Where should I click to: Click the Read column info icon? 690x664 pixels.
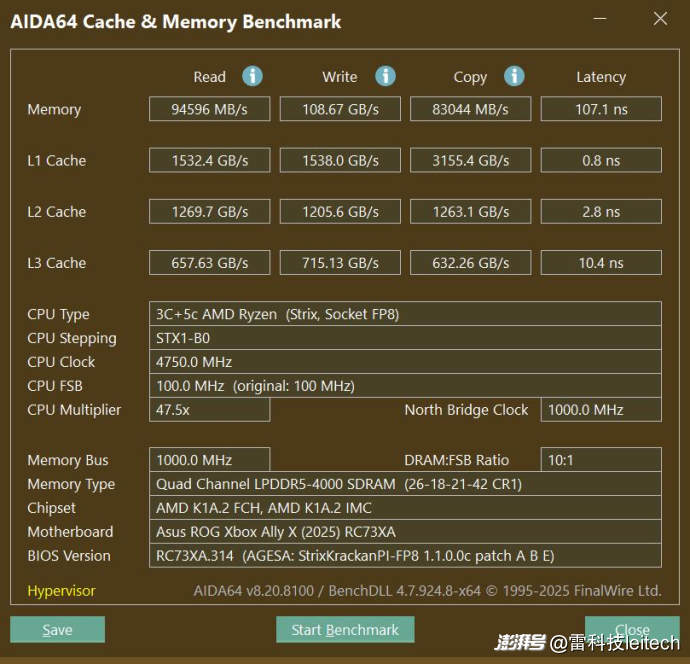pyautogui.click(x=253, y=76)
